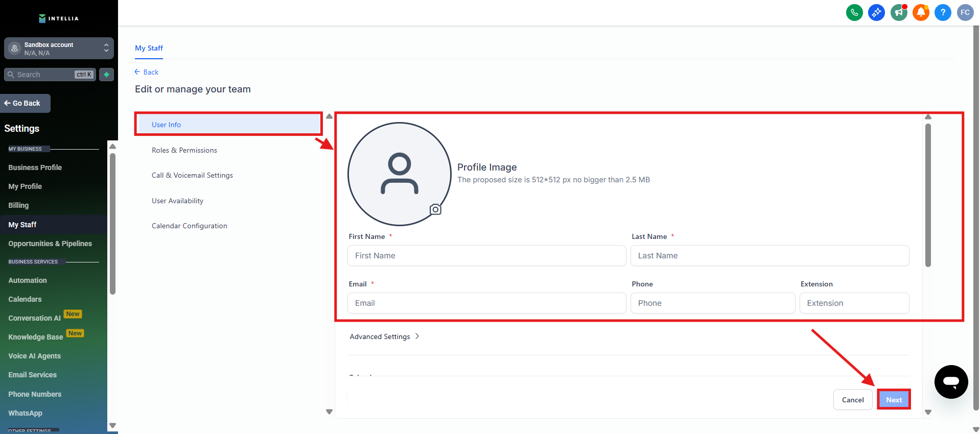Click into the First Name field

tap(486, 256)
